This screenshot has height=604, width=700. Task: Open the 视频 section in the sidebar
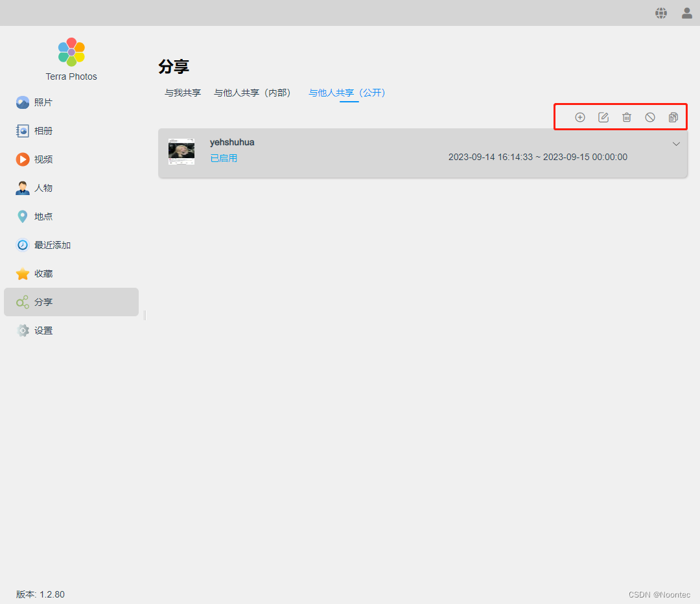(43, 159)
